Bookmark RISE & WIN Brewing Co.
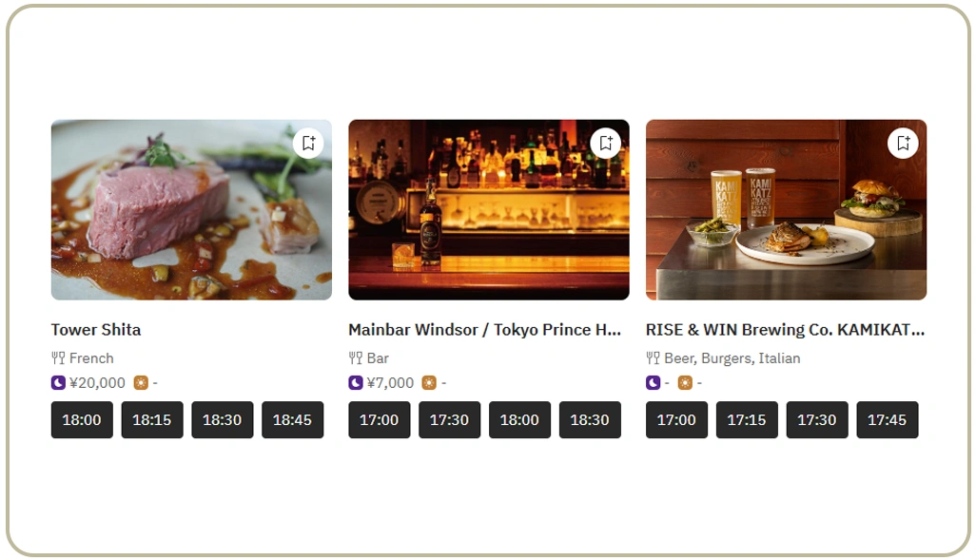This screenshot has width=976, height=560. (902, 142)
